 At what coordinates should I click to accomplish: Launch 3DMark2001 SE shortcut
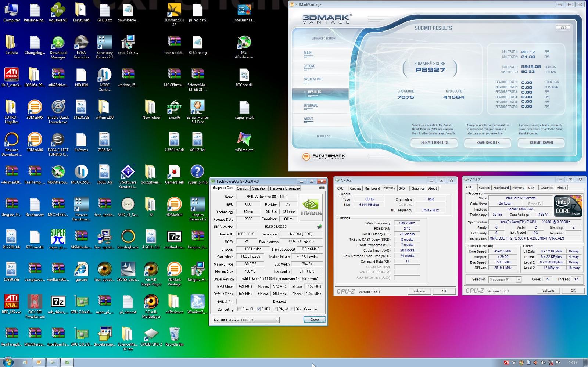(x=174, y=15)
